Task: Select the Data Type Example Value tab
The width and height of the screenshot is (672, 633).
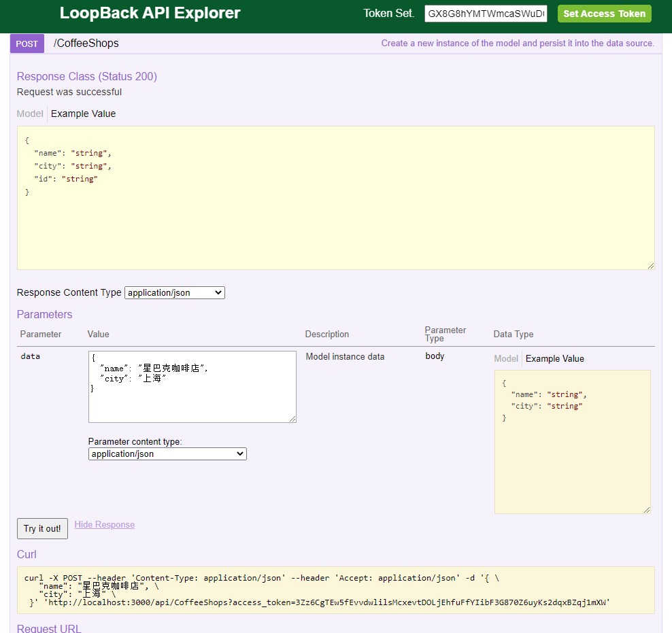Action: (x=554, y=358)
